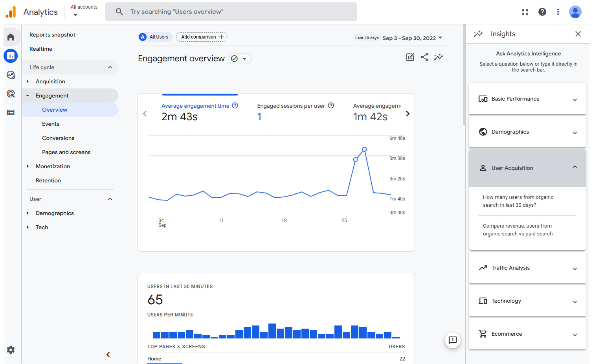593x364 pixels.
Task: Click the Google apps grid icon
Action: coord(525,12)
